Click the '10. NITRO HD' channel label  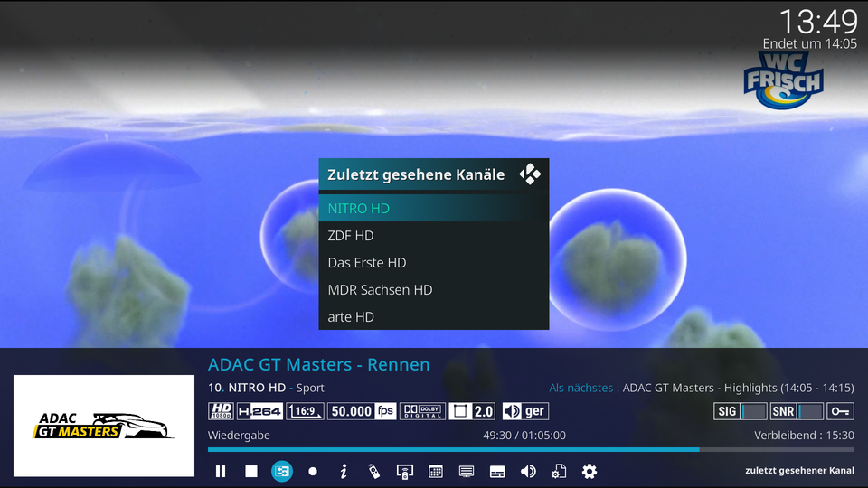(247, 388)
